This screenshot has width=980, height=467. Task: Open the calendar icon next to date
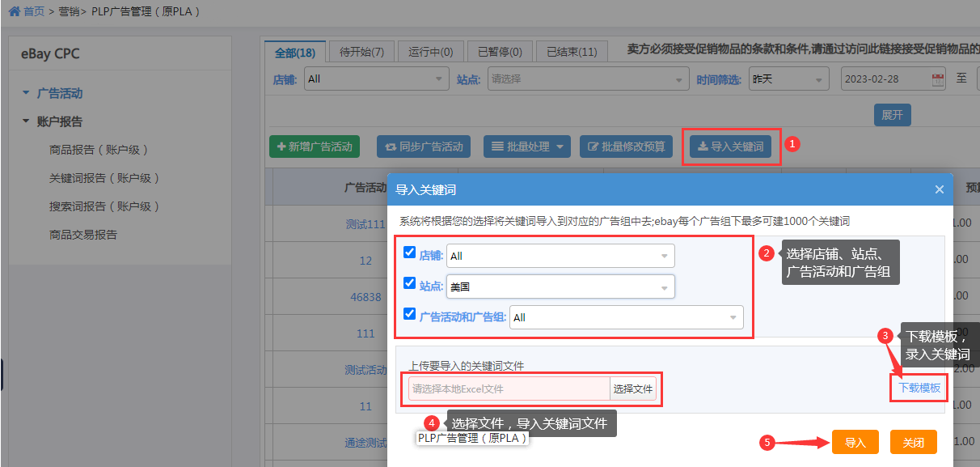point(938,79)
